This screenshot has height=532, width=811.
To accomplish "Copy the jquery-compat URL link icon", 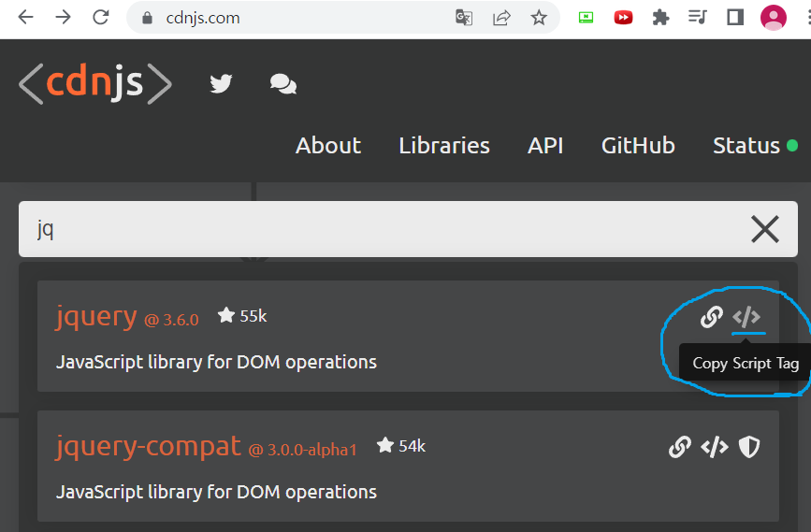I will [x=680, y=447].
